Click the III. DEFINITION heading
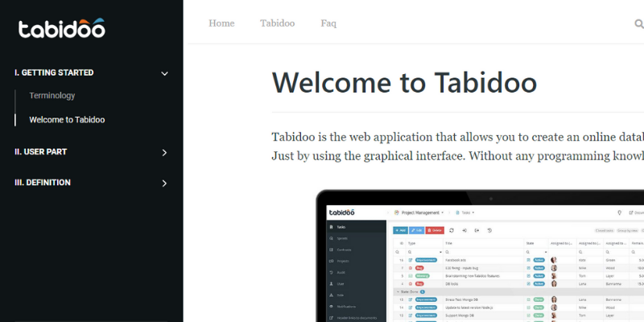This screenshot has height=322, width=644. 43,183
